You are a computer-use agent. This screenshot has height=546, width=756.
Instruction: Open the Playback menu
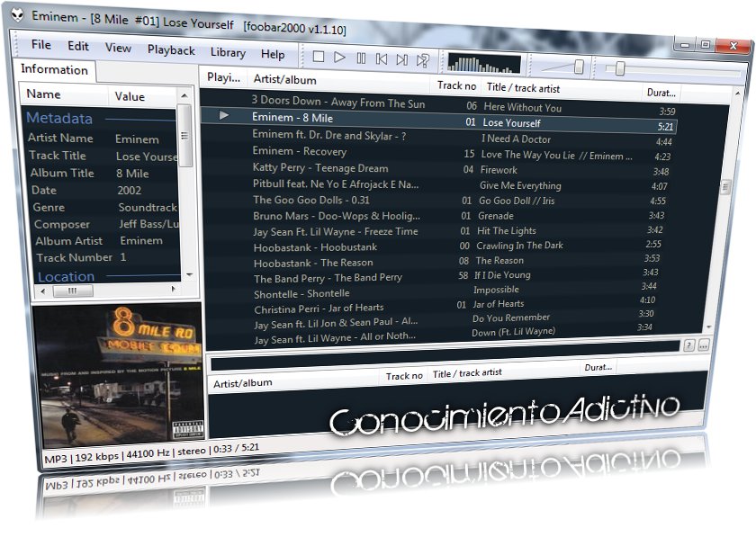[x=170, y=52]
